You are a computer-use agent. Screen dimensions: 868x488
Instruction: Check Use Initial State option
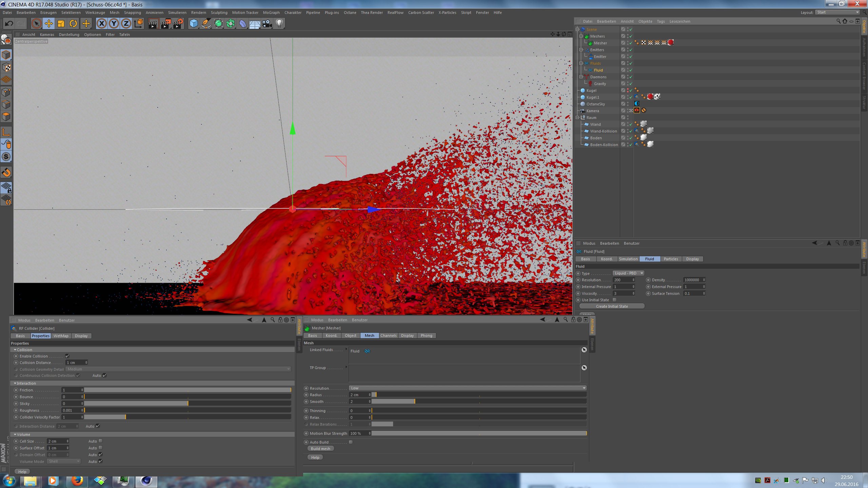tap(614, 300)
